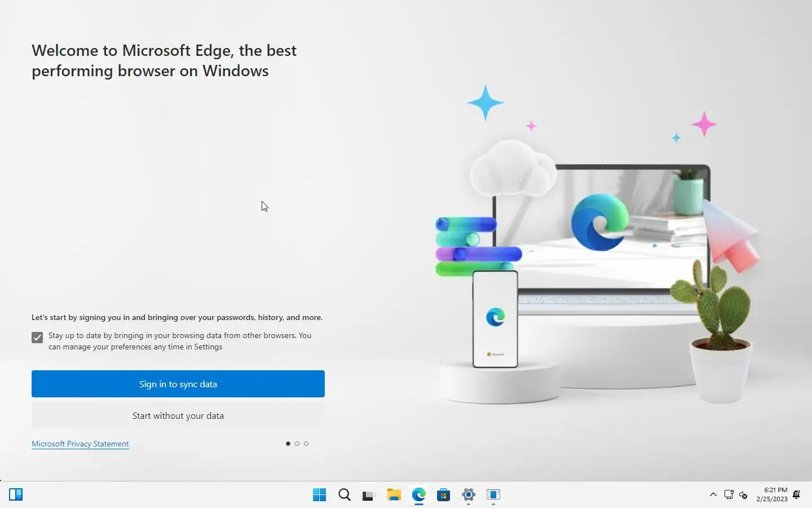The height and width of the screenshot is (508, 812).
Task: Open the Microsoft Privacy Statement link
Action: pos(80,444)
